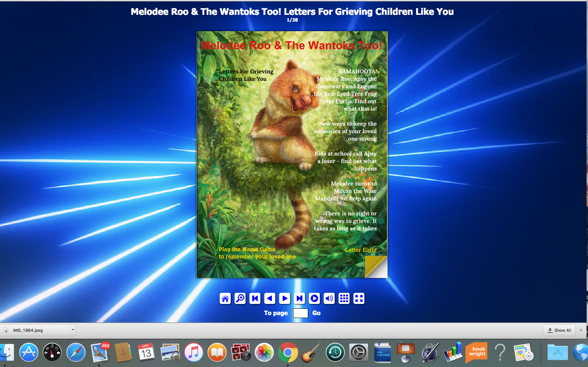Image resolution: width=588 pixels, height=367 pixels.
Task: Click the 'To page' label
Action: [x=276, y=313]
